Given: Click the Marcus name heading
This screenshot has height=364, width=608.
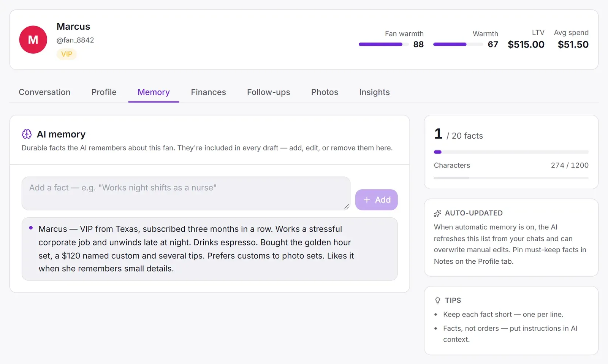Looking at the screenshot, I should pyautogui.click(x=73, y=27).
